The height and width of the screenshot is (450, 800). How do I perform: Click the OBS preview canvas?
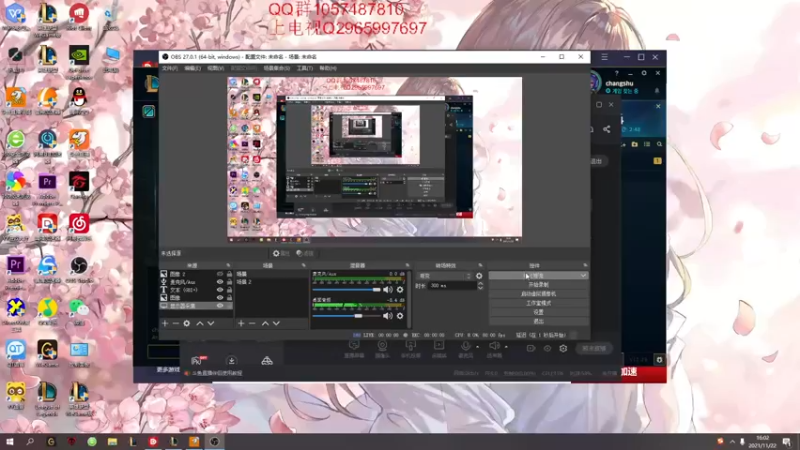[x=374, y=160]
